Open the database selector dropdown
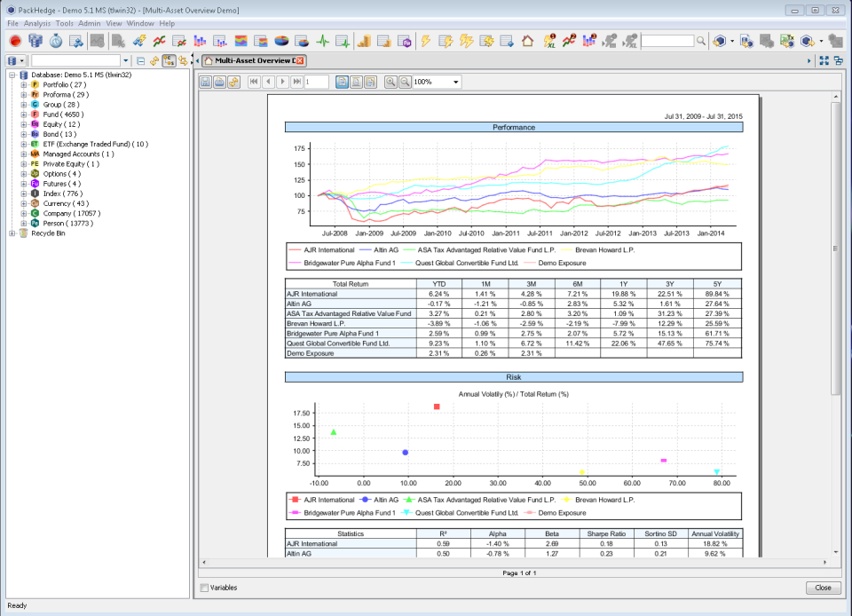 coord(16,61)
